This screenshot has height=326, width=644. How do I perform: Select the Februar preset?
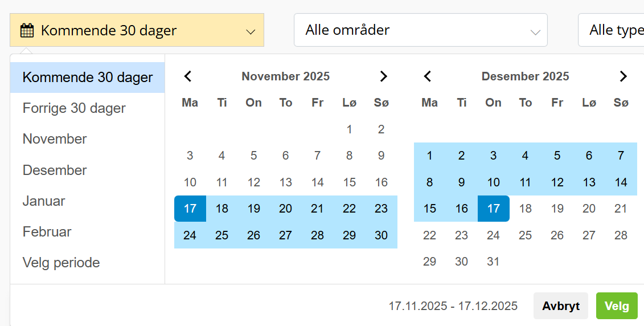click(x=47, y=232)
